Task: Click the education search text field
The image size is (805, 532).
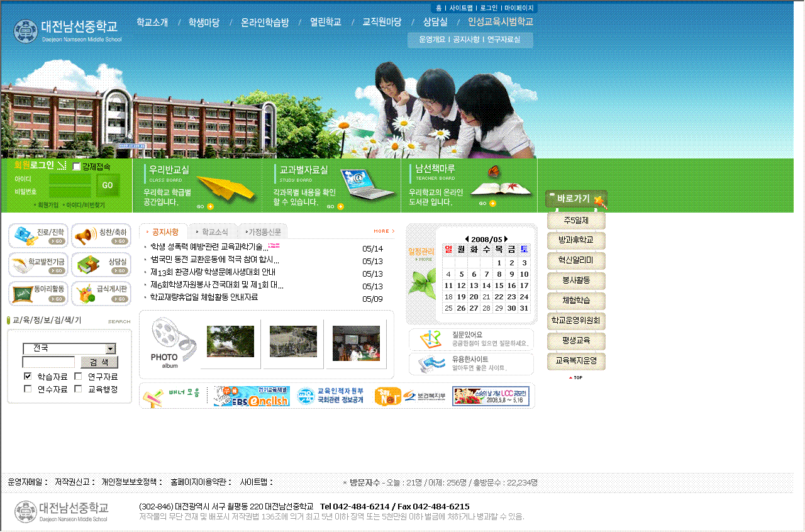Action: coord(48,362)
